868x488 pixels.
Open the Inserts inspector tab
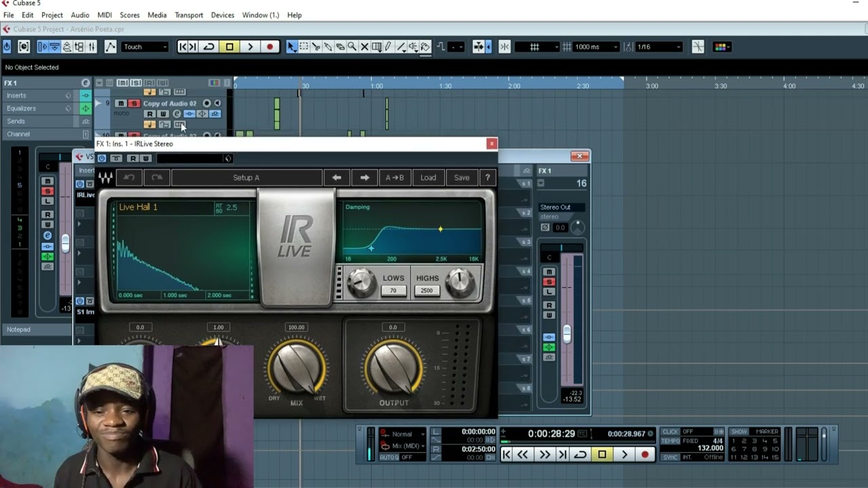pyautogui.click(x=41, y=96)
